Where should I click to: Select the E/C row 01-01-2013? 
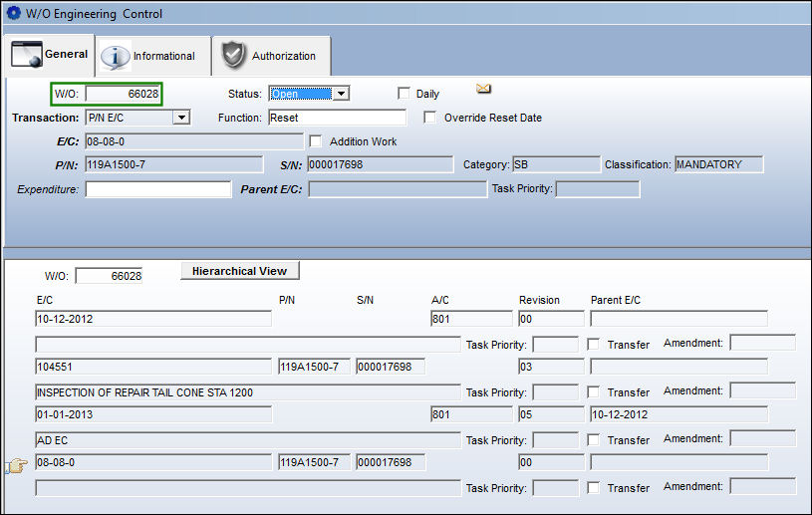tap(153, 414)
